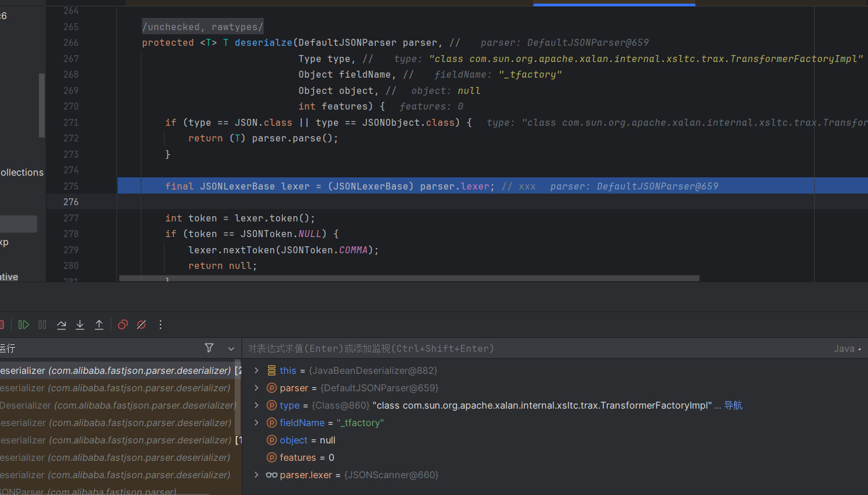Expand the 'fieldName' variable node
The height and width of the screenshot is (495, 868).
[256, 423]
